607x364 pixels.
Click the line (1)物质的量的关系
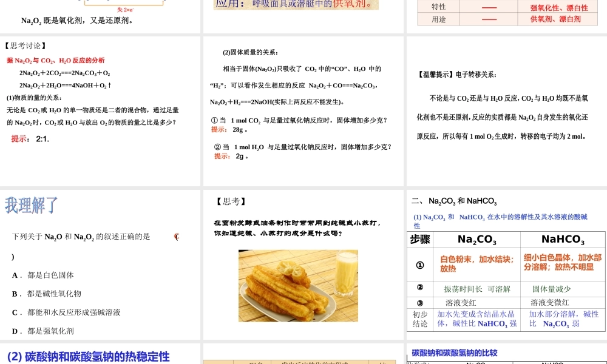coord(34,98)
